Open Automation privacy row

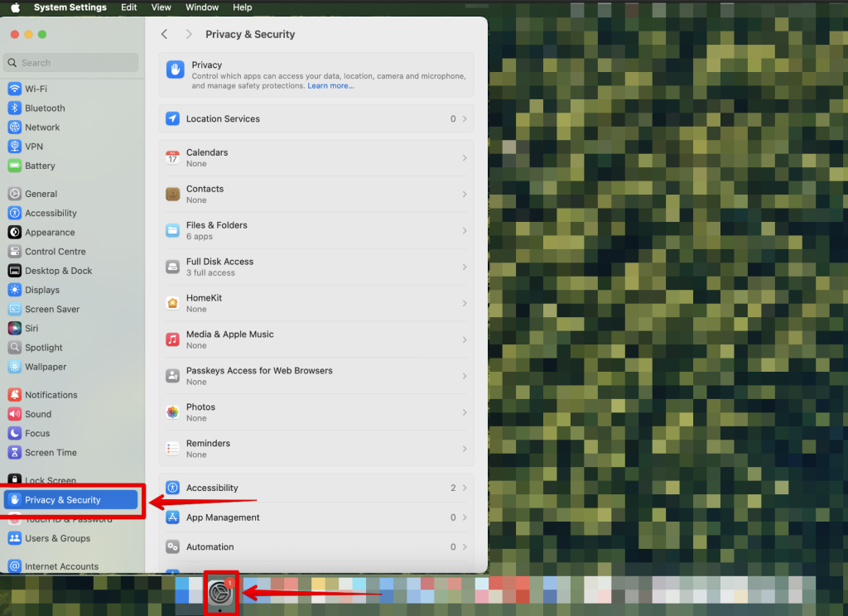point(316,546)
